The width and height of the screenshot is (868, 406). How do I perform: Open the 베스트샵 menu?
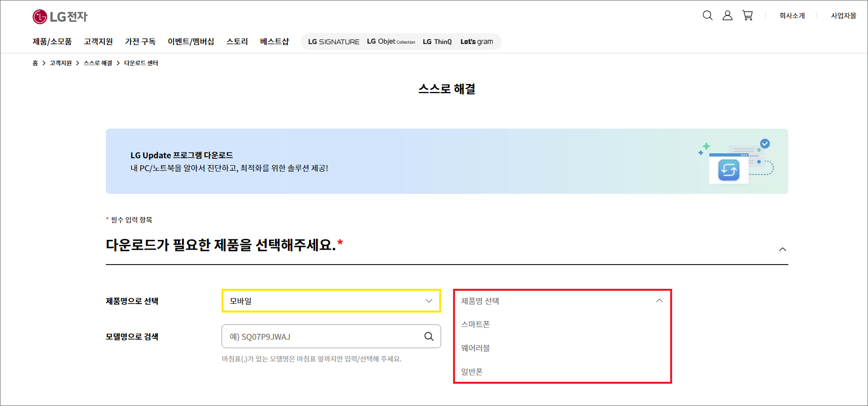tap(274, 42)
